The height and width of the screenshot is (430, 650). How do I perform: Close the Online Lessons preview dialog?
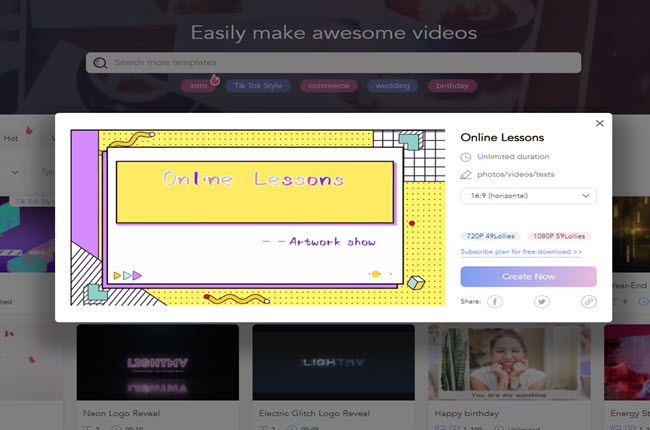pyautogui.click(x=599, y=123)
